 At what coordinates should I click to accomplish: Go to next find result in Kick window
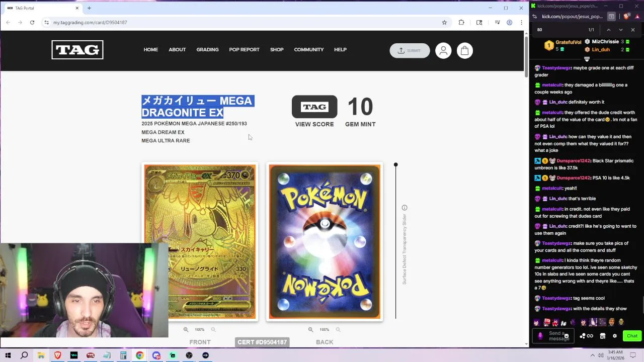[620, 30]
